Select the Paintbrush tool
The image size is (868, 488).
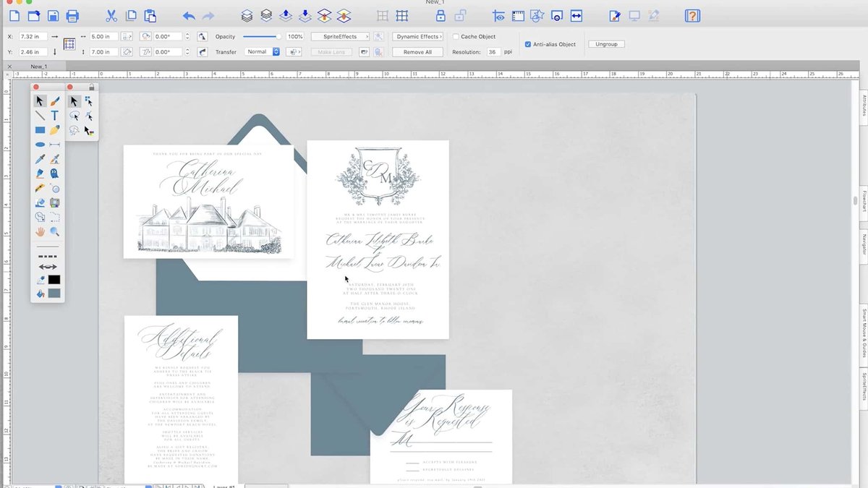coord(55,101)
